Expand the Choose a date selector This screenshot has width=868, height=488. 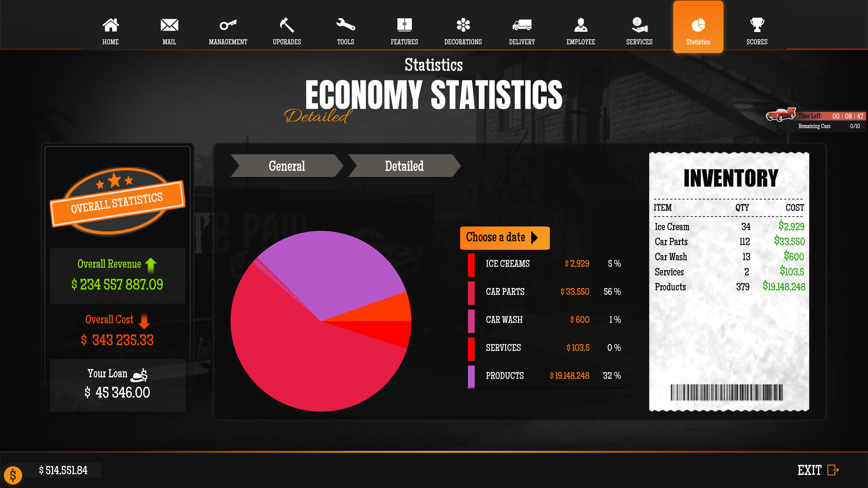coord(505,237)
